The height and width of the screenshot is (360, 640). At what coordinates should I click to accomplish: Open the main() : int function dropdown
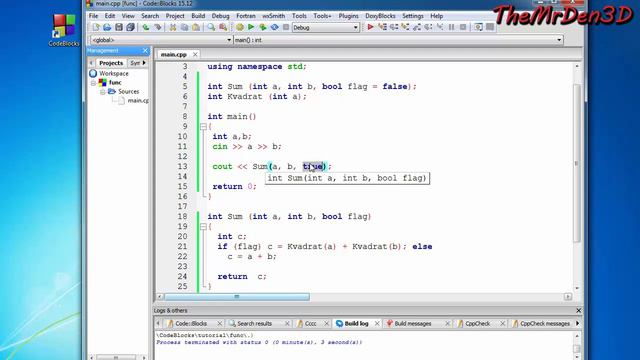coord(559,40)
